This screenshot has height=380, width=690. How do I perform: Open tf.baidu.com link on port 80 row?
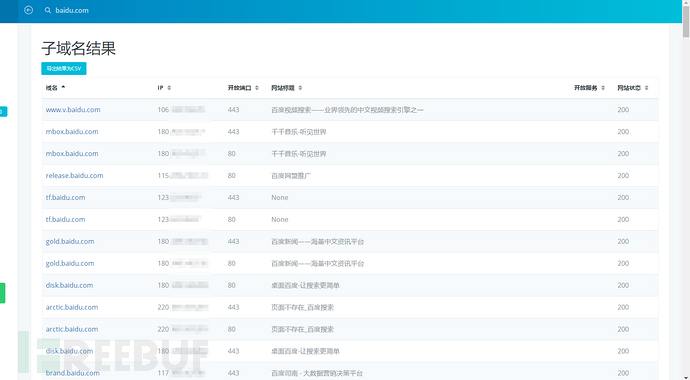65,219
